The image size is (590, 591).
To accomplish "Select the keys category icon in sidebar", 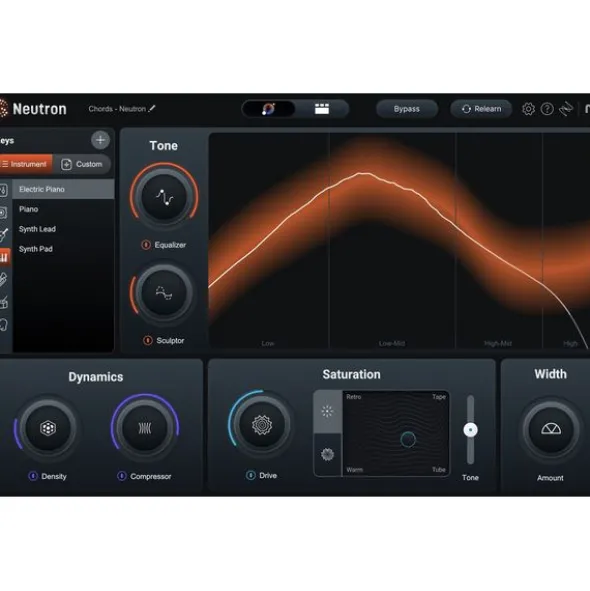I will [x=4, y=258].
